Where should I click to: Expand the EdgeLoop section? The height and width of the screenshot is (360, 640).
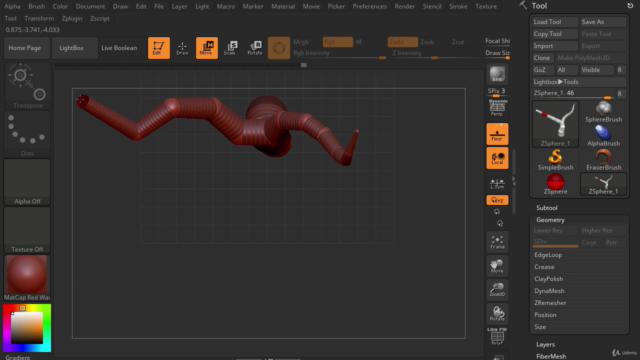click(x=548, y=255)
